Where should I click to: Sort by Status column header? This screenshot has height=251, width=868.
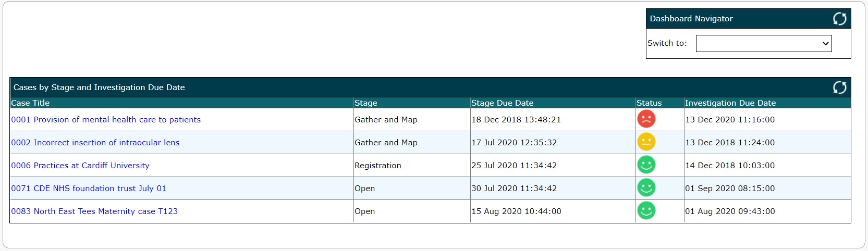(x=649, y=103)
